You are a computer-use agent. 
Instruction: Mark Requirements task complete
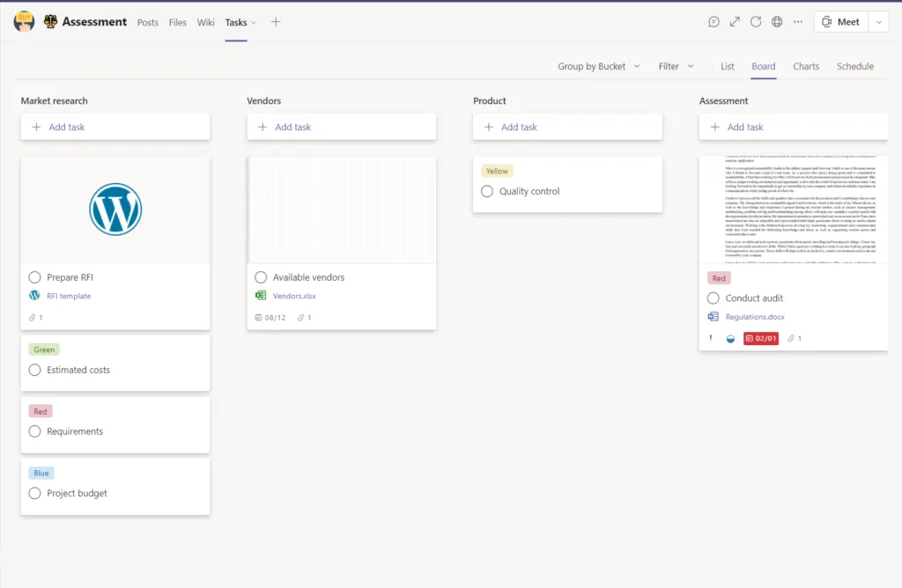[x=34, y=431]
